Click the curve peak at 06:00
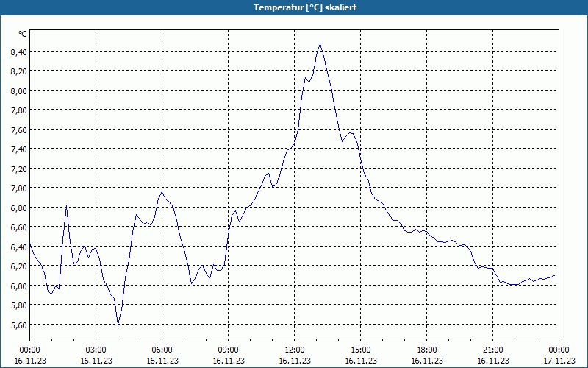The width and height of the screenshot is (588, 368). tap(162, 192)
